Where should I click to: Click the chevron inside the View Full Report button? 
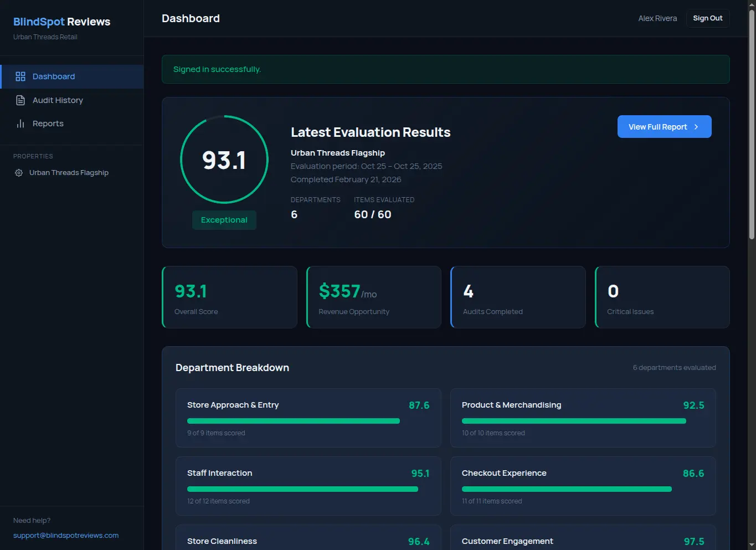(x=696, y=126)
